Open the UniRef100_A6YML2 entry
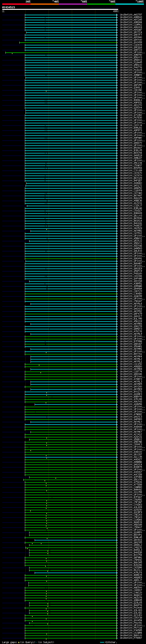Viewport: 146px width, 644px height. click(x=131, y=359)
